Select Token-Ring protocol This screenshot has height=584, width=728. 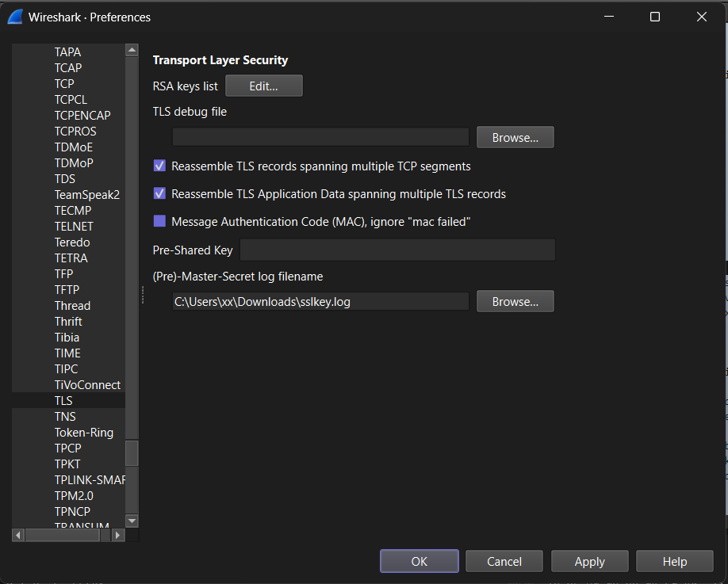click(x=84, y=433)
